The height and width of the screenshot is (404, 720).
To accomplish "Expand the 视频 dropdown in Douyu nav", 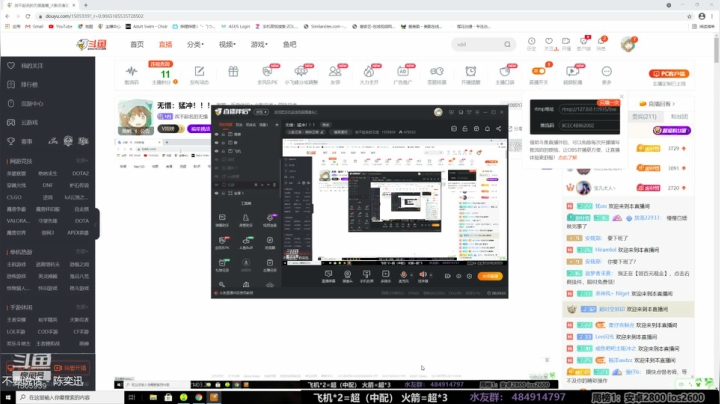I will pos(227,45).
